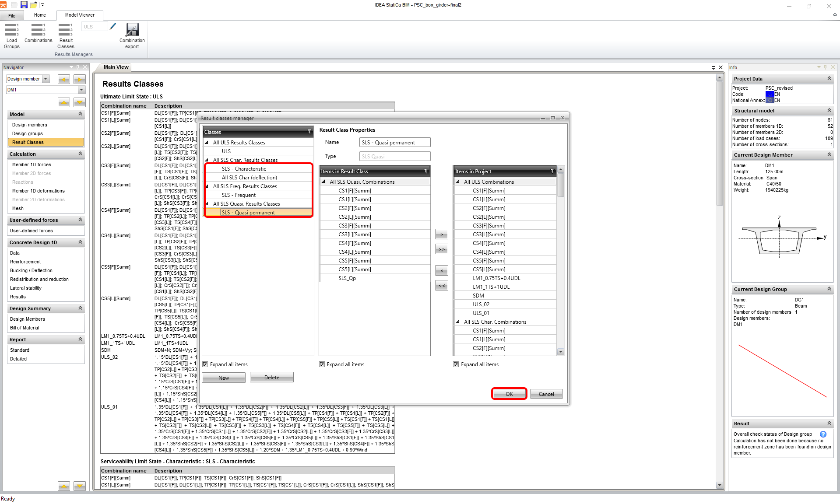Collapse the All ULS Results Classes tree node

pyautogui.click(x=207, y=143)
